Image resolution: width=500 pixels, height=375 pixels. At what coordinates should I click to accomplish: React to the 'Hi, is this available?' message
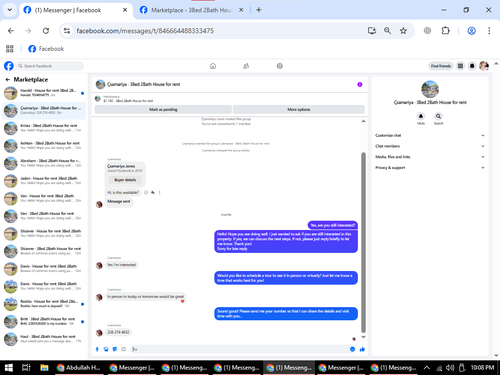pos(146,192)
